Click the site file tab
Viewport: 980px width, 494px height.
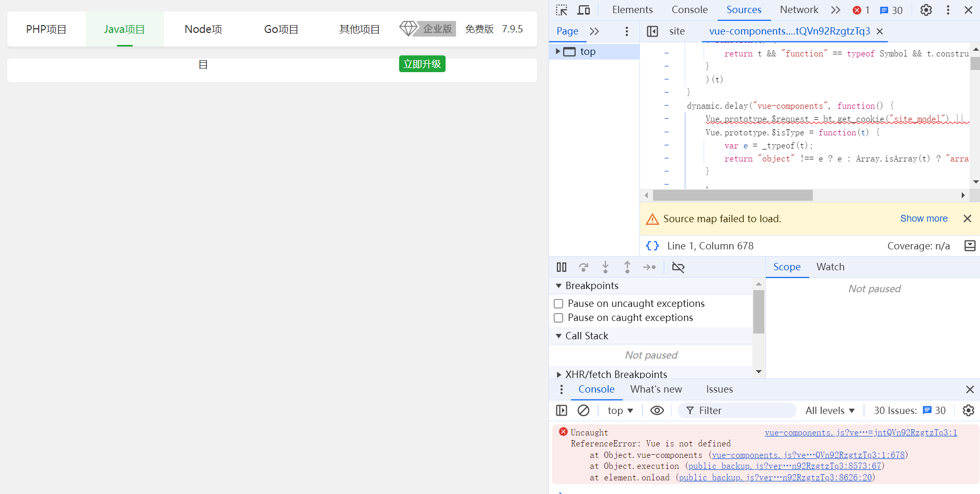pos(677,31)
